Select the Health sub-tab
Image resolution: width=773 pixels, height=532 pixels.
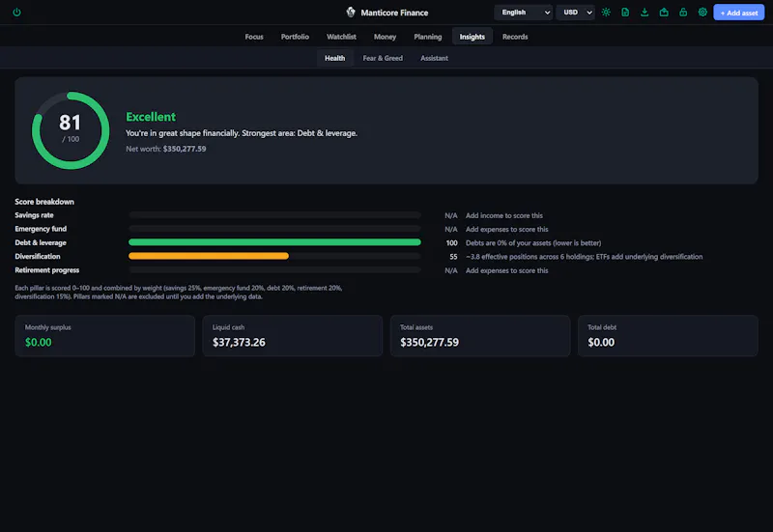pyautogui.click(x=334, y=58)
